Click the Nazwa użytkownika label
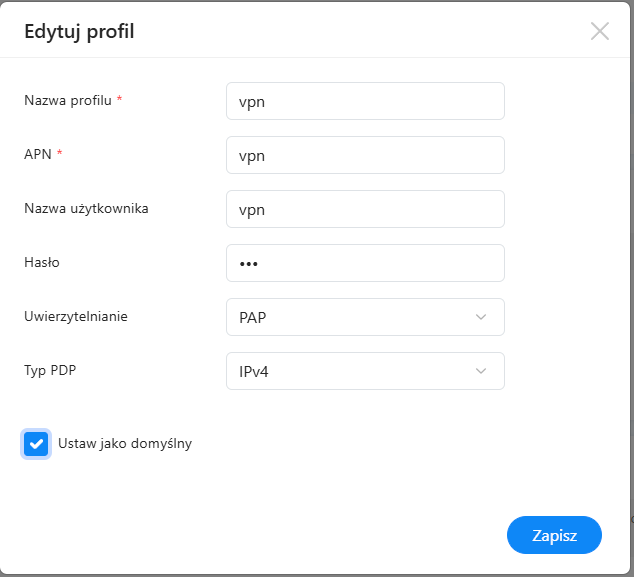 [x=86, y=208]
